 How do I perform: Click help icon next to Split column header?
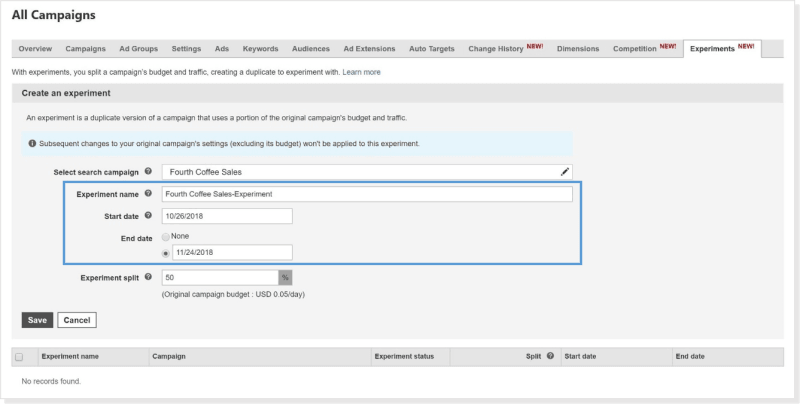click(550, 356)
